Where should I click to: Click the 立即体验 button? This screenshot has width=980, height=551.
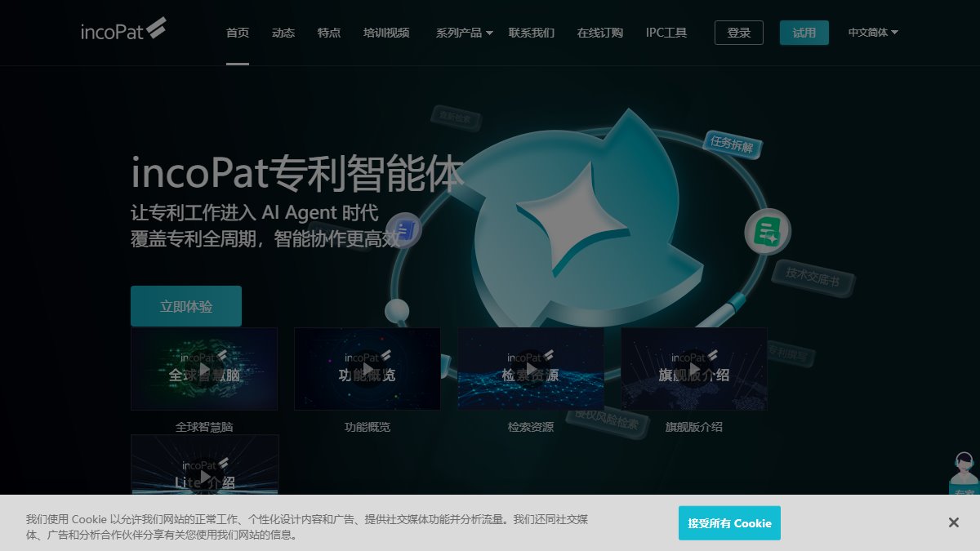pyautogui.click(x=186, y=306)
